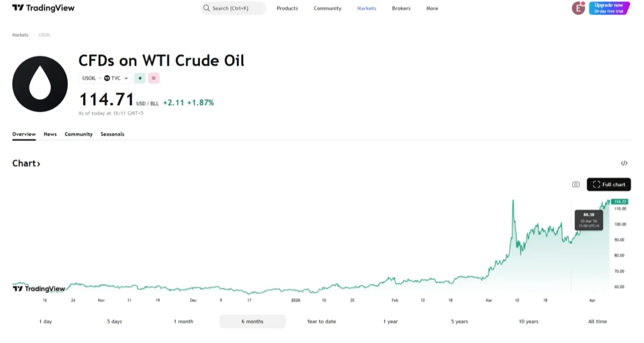Screen dimensions: 644x343
Task: Select the 1 day time range
Action: [46, 322]
